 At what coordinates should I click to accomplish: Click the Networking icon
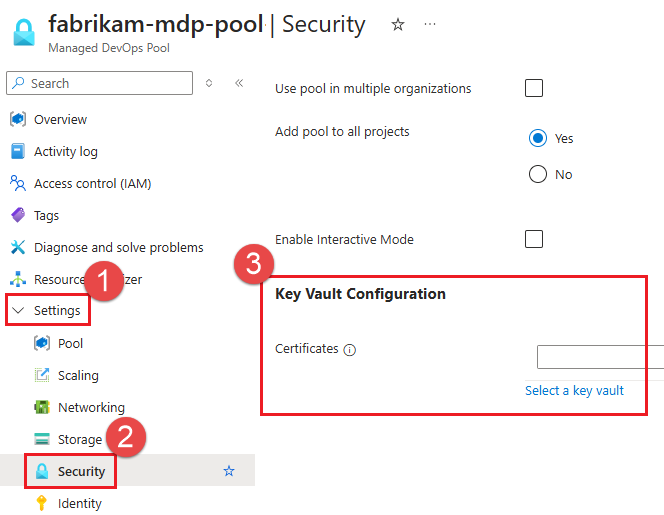point(42,407)
